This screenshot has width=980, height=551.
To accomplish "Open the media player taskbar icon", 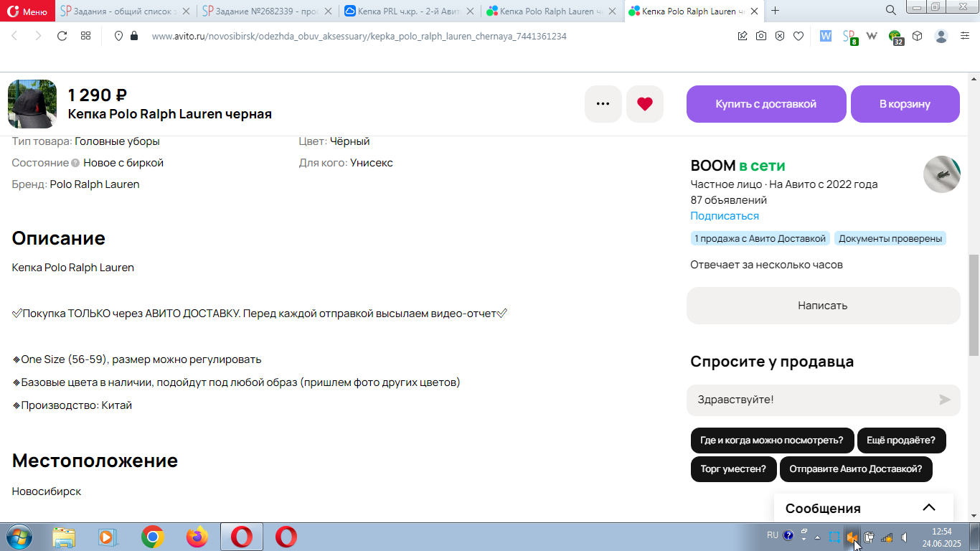I will [108, 537].
